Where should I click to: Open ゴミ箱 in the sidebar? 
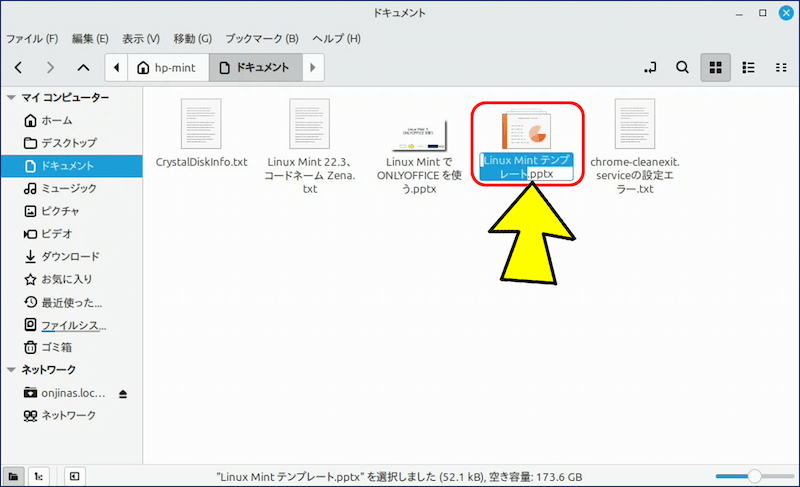point(71,347)
